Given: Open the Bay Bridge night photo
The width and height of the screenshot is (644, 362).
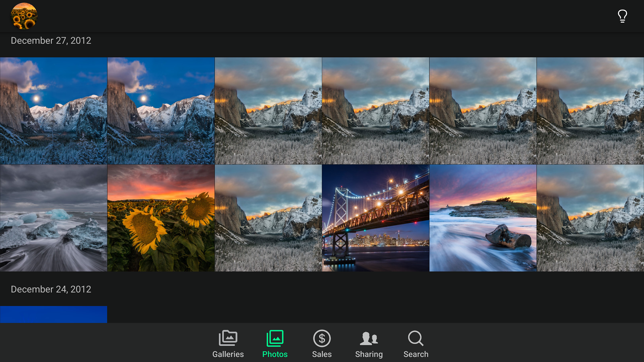Looking at the screenshot, I should click(376, 218).
